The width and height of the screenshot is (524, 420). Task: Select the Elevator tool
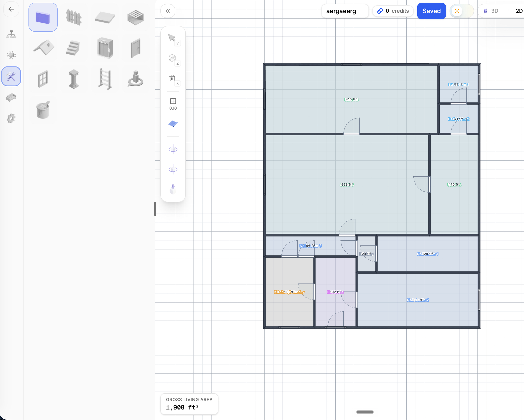(x=105, y=48)
